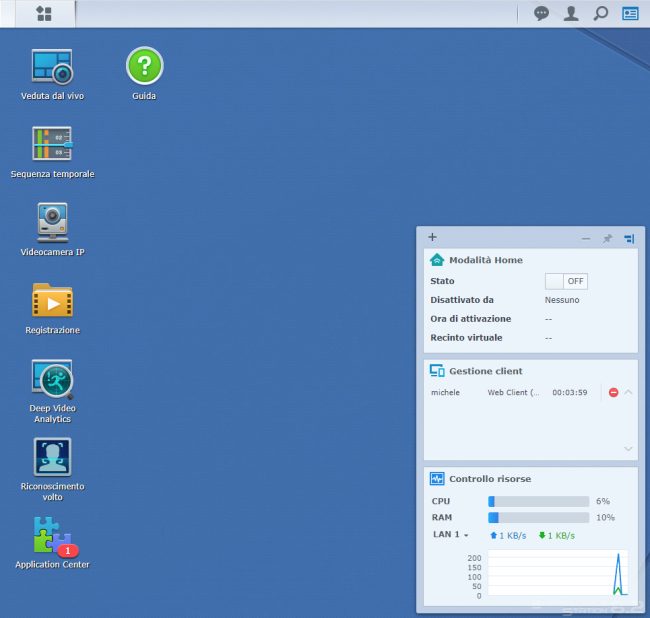Open Riconoscimento volto application
The width and height of the screenshot is (650, 618).
coord(52,457)
